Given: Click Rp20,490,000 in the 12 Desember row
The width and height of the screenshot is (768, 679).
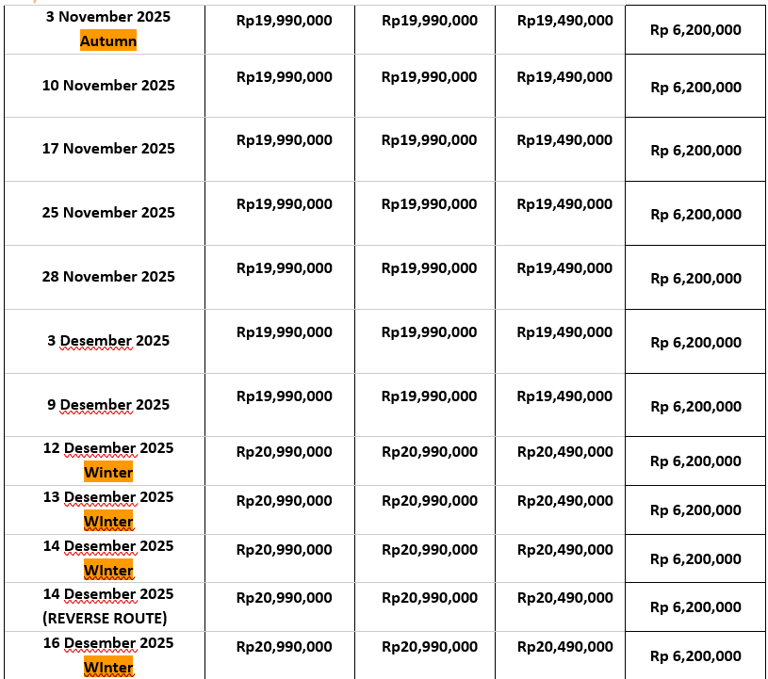Looking at the screenshot, I should pyautogui.click(x=565, y=452).
